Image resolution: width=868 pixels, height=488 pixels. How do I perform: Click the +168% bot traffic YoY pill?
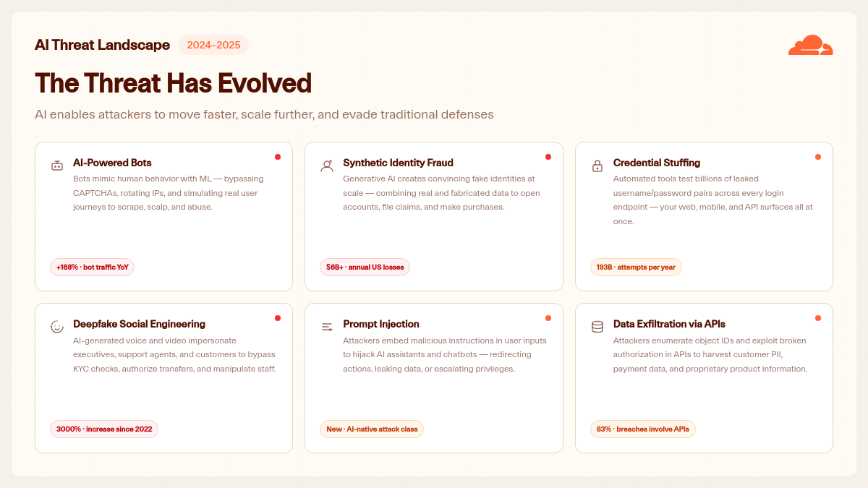coord(93,267)
